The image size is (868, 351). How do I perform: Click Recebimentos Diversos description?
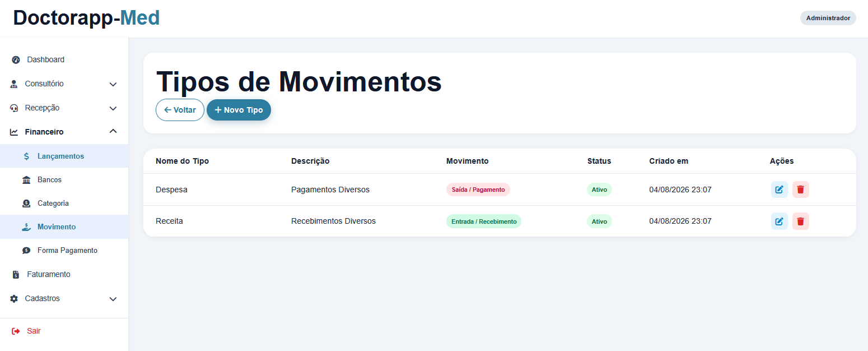pos(333,221)
